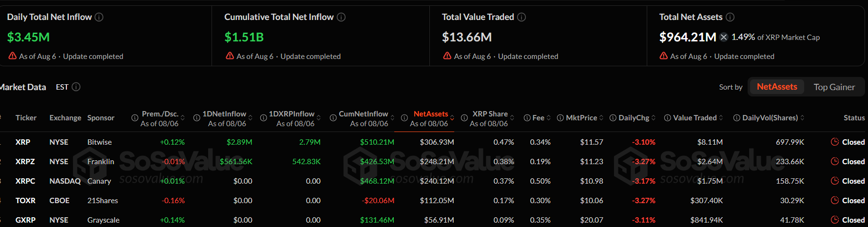Click the Closed status clock icon for XRP
The width and height of the screenshot is (868, 227).
(x=835, y=142)
